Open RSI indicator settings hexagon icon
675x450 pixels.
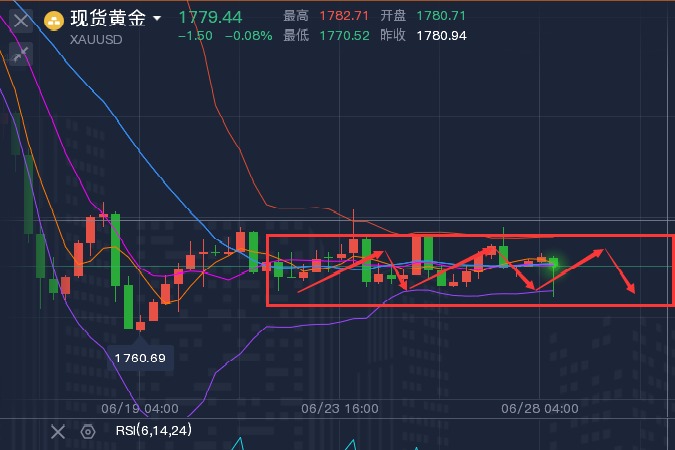point(88,431)
